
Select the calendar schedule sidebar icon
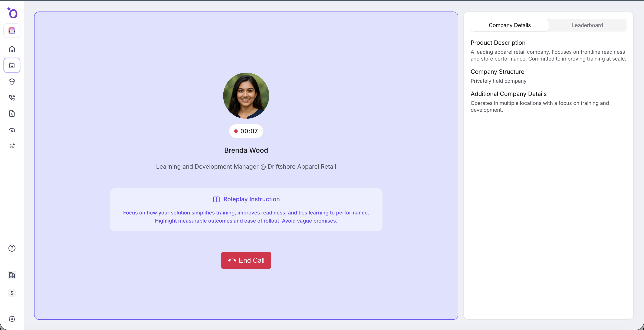[12, 65]
